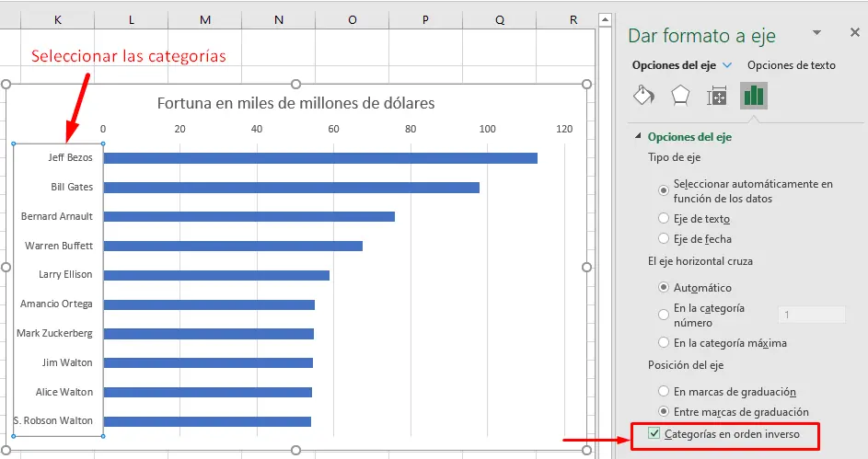Select 'Seleccionar automáticamente en función de los datos'
Viewport: 868px width, 459px height.
tap(663, 190)
